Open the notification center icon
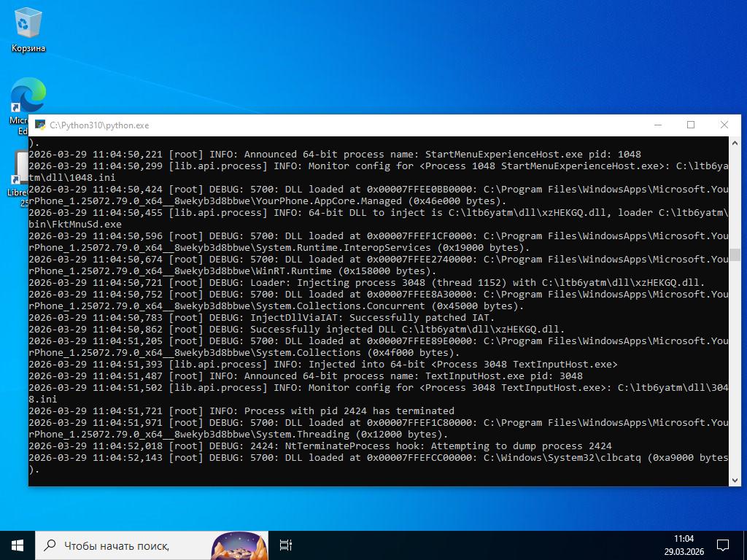This screenshot has width=747, height=560. pyautogui.click(x=722, y=545)
